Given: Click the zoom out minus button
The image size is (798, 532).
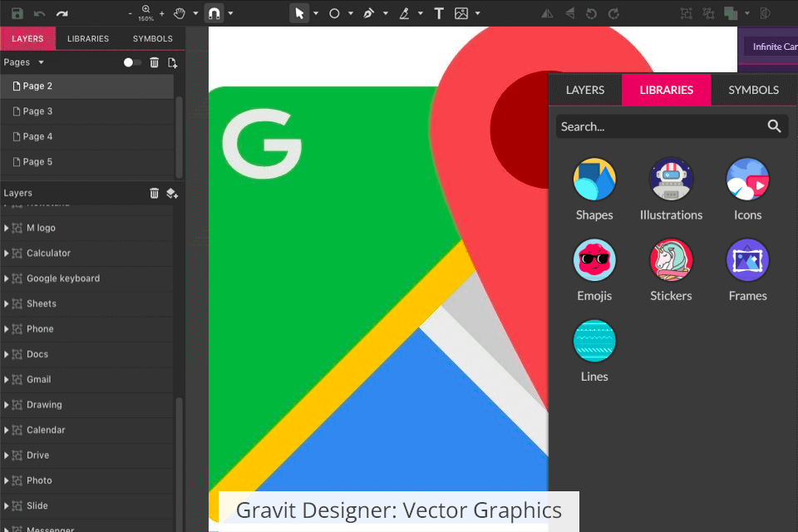Looking at the screenshot, I should point(131,14).
